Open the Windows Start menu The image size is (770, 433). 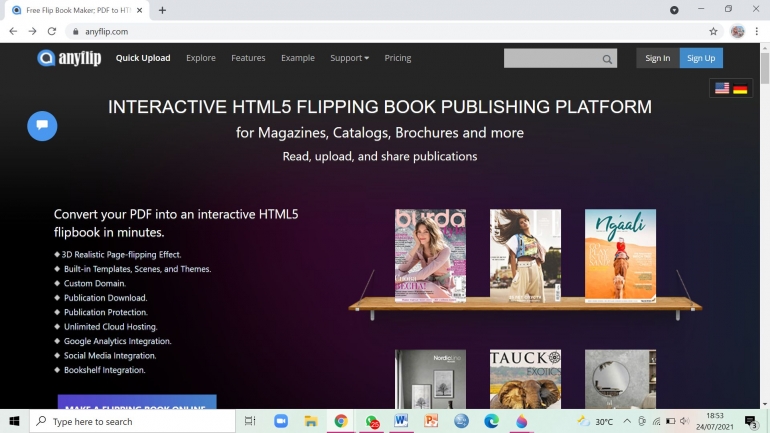click(x=14, y=421)
